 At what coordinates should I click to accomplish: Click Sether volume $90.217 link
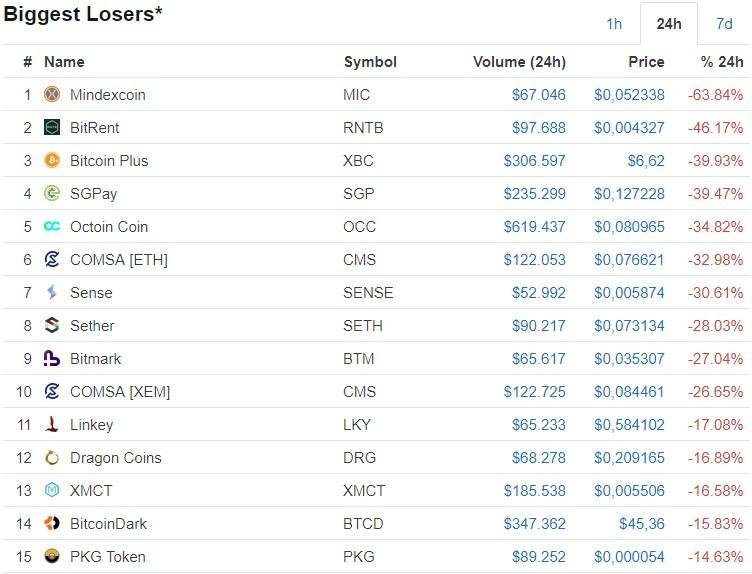537,326
